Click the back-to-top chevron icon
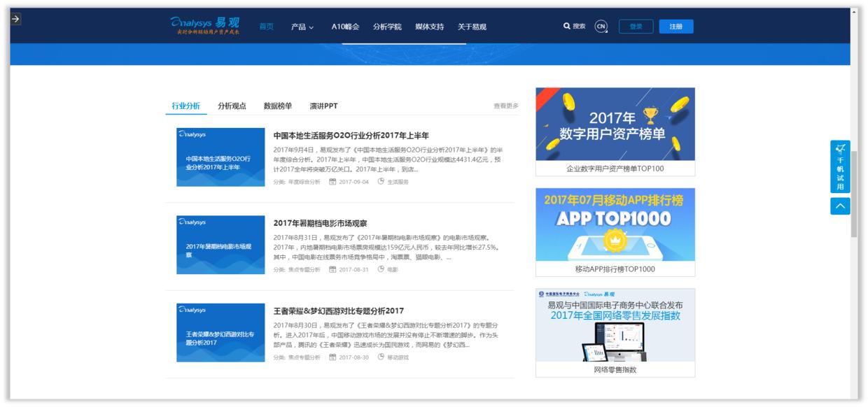This screenshot has width=868, height=407. pos(841,207)
